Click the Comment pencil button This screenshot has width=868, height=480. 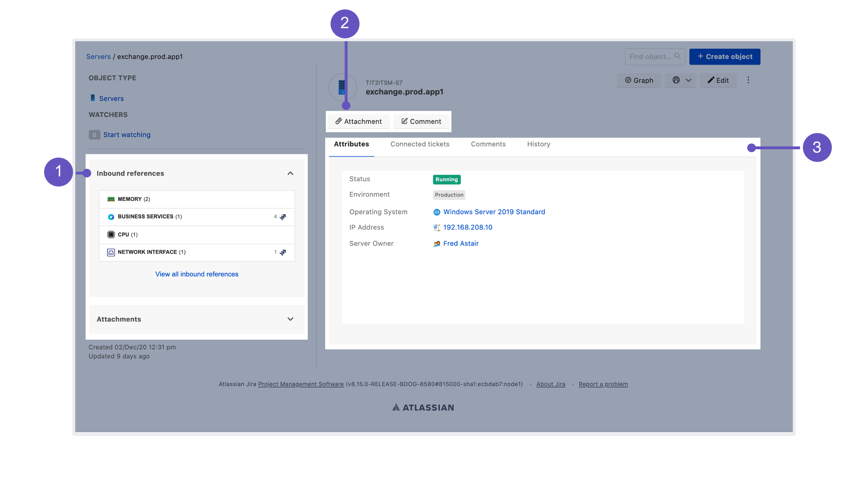[421, 121]
